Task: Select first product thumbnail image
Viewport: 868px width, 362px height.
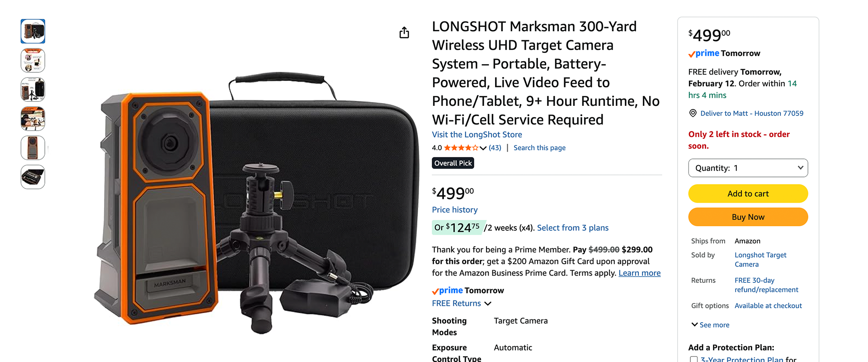Action: tap(33, 31)
